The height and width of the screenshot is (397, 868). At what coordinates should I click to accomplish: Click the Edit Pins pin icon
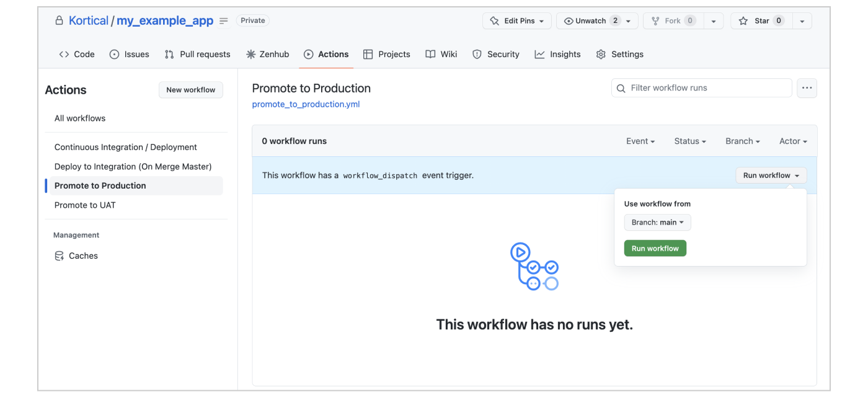[494, 20]
